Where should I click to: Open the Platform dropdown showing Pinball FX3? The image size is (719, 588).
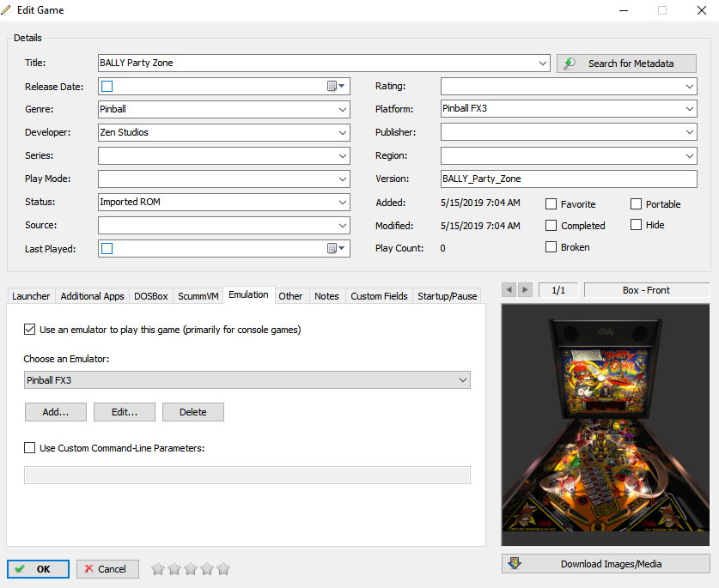pyautogui.click(x=690, y=109)
